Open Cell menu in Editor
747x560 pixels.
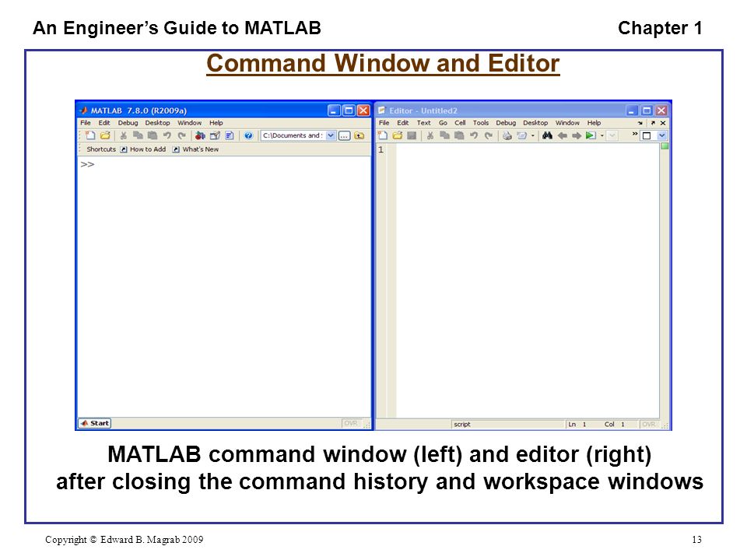[460, 123]
